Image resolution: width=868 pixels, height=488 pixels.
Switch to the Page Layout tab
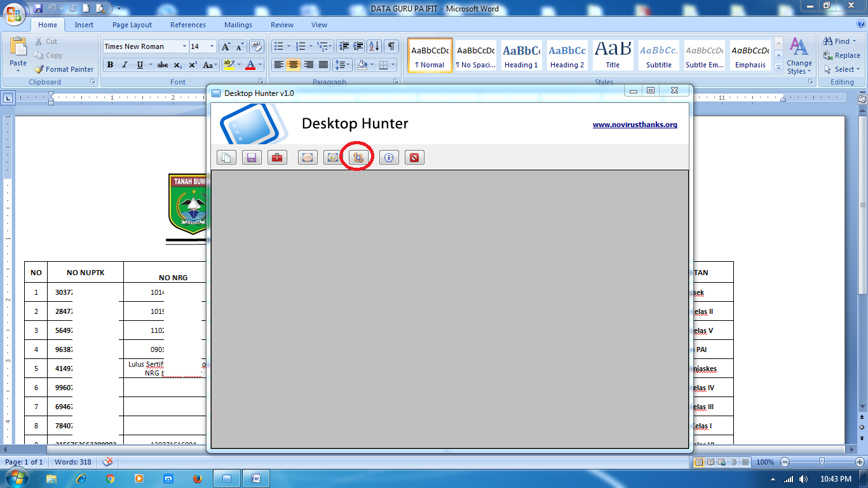point(132,25)
